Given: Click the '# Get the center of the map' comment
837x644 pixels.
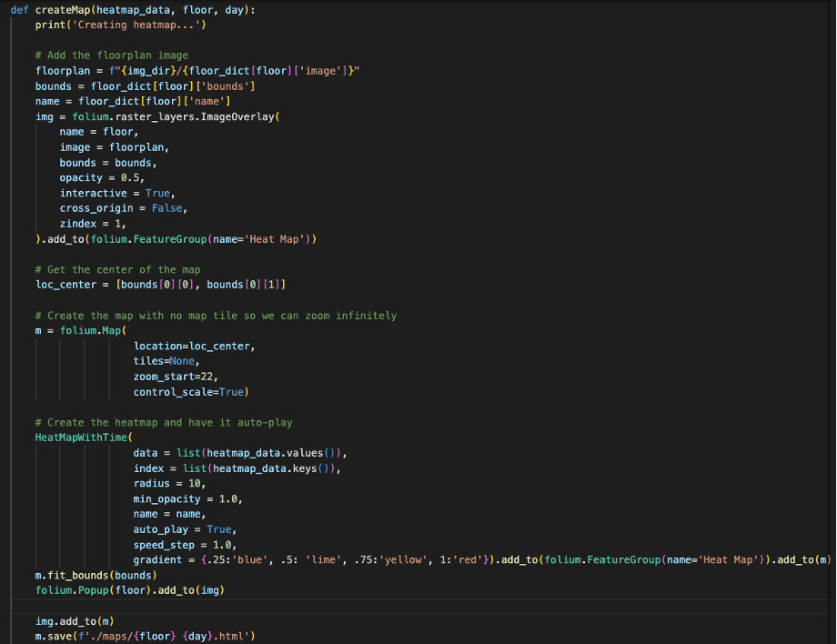Looking at the screenshot, I should 117,269.
